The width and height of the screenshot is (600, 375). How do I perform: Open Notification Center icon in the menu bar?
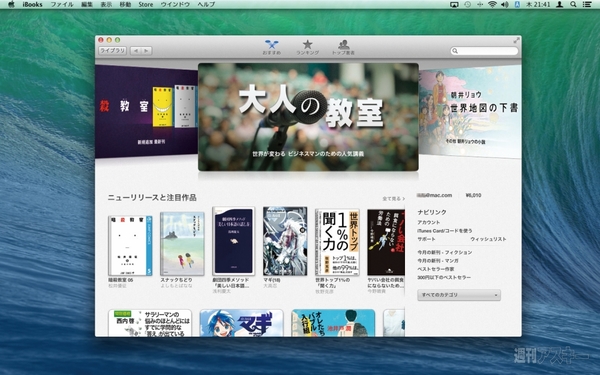(587, 4)
